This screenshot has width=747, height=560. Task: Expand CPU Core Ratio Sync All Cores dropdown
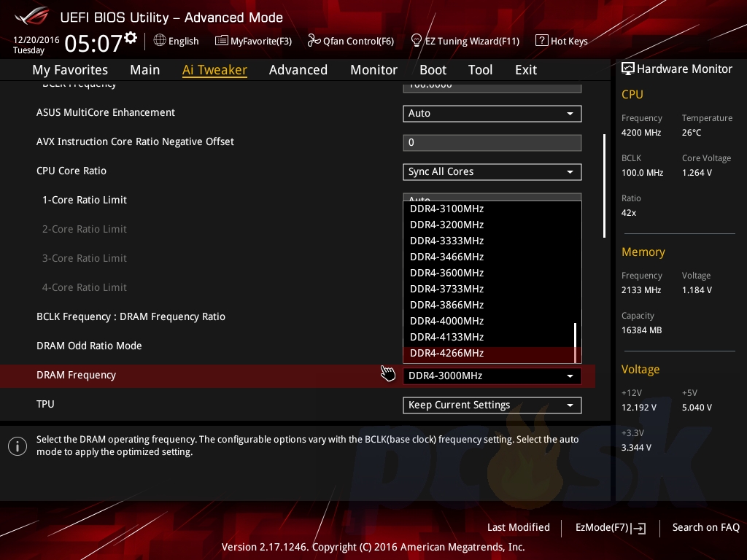[492, 172]
